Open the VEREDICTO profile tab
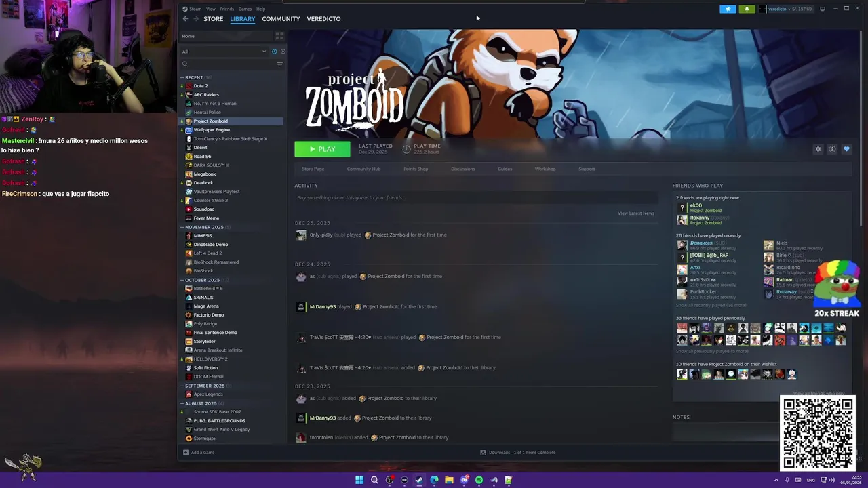 point(323,19)
